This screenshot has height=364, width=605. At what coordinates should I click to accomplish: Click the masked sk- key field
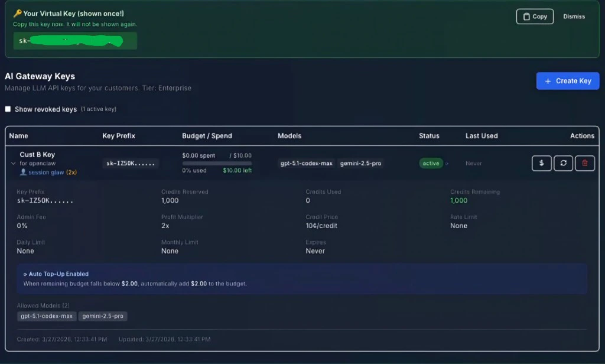[x=75, y=41]
